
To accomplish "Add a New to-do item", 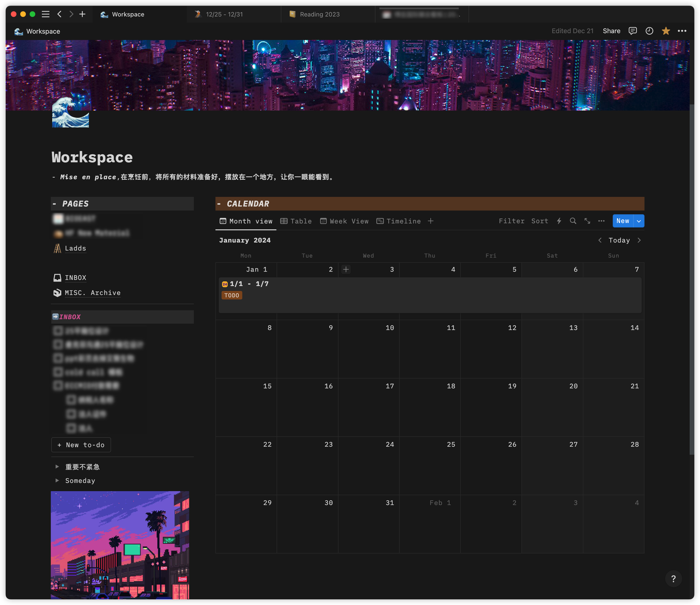I will click(81, 445).
